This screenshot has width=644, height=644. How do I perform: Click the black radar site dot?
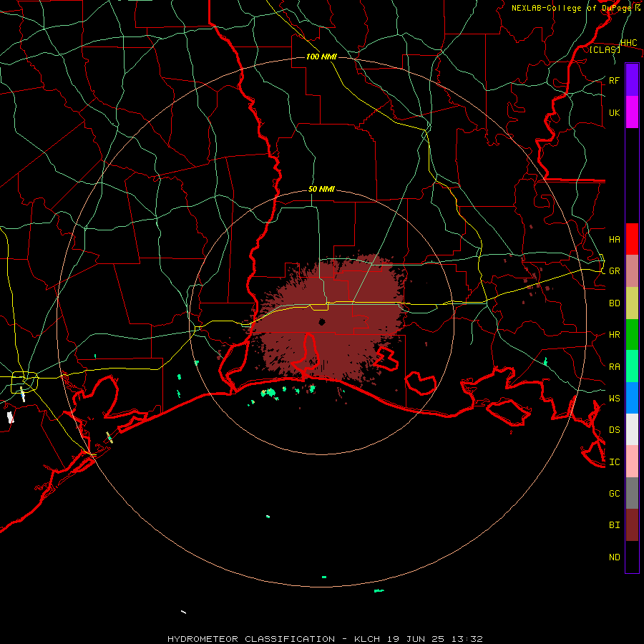click(x=322, y=321)
